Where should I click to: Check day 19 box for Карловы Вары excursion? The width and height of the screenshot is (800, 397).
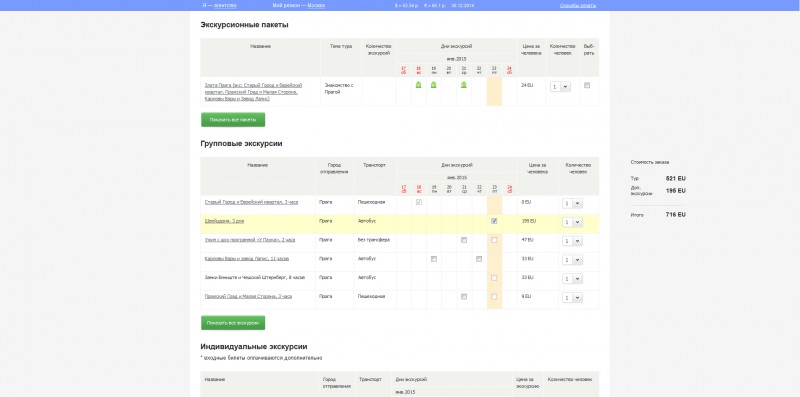pyautogui.click(x=434, y=259)
